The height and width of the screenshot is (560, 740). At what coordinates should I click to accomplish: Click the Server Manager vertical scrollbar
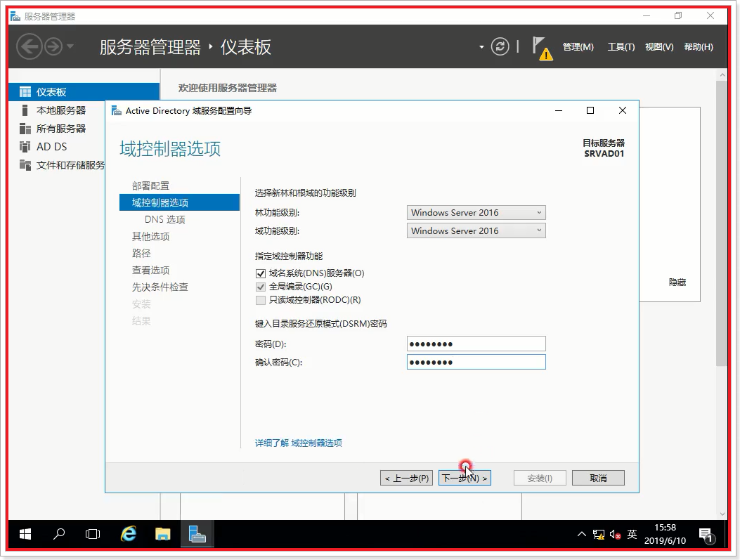(x=722, y=223)
